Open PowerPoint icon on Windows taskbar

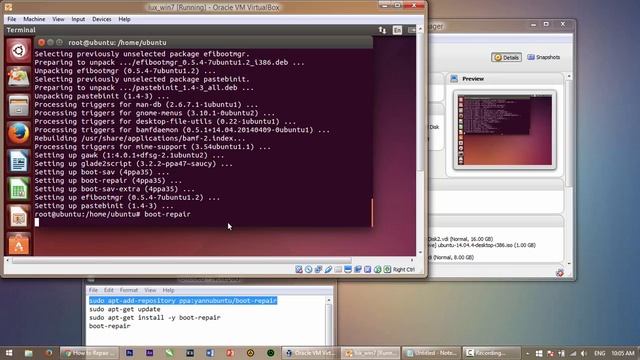click(230, 353)
